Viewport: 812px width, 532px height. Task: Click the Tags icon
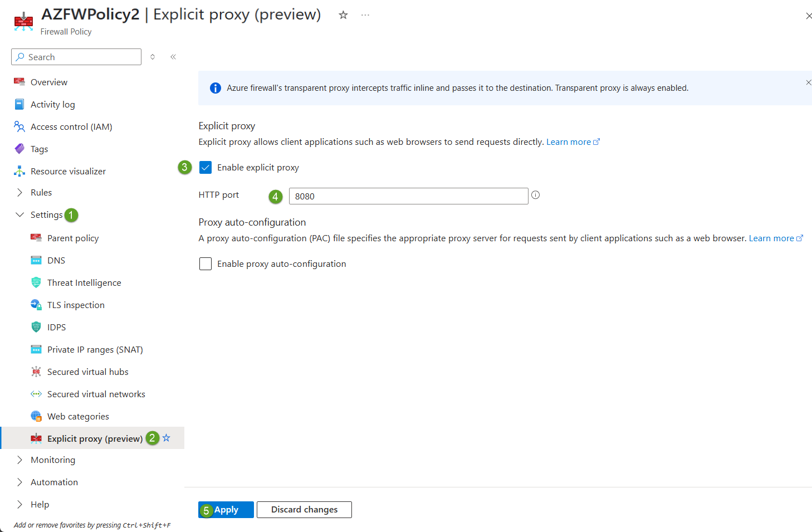pyautogui.click(x=19, y=149)
